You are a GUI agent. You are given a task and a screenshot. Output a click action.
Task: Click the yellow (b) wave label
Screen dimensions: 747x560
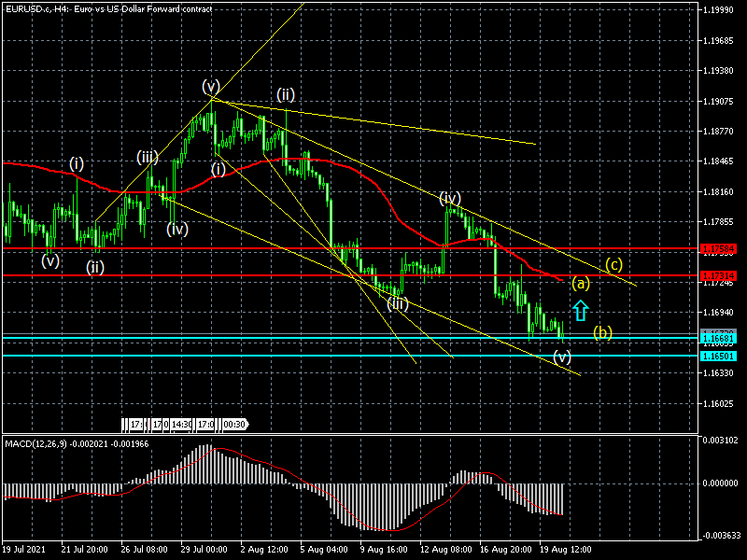(602, 332)
